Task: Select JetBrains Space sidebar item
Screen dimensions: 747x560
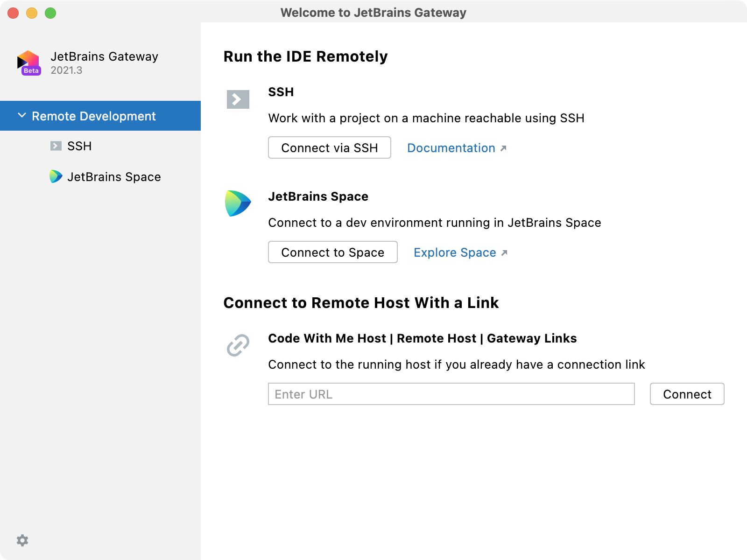Action: click(x=114, y=177)
